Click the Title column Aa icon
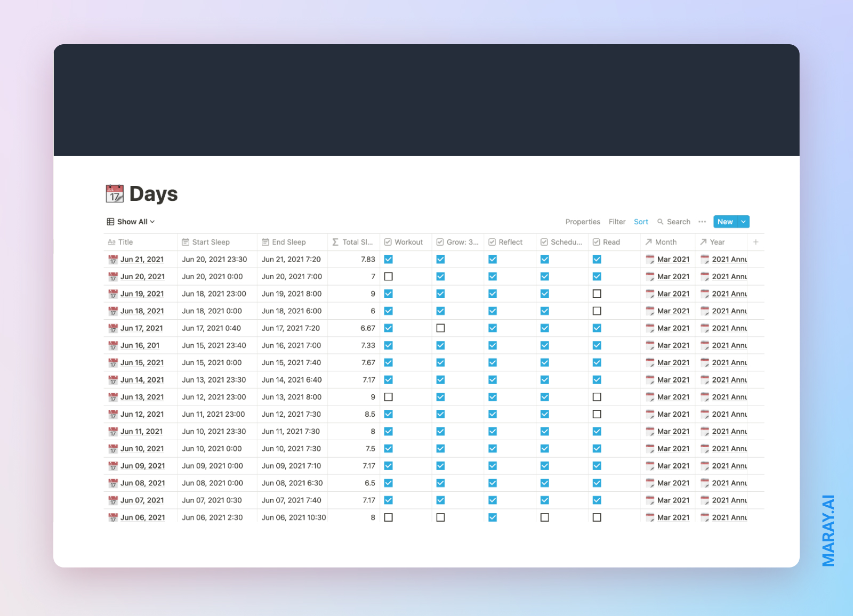 [111, 242]
